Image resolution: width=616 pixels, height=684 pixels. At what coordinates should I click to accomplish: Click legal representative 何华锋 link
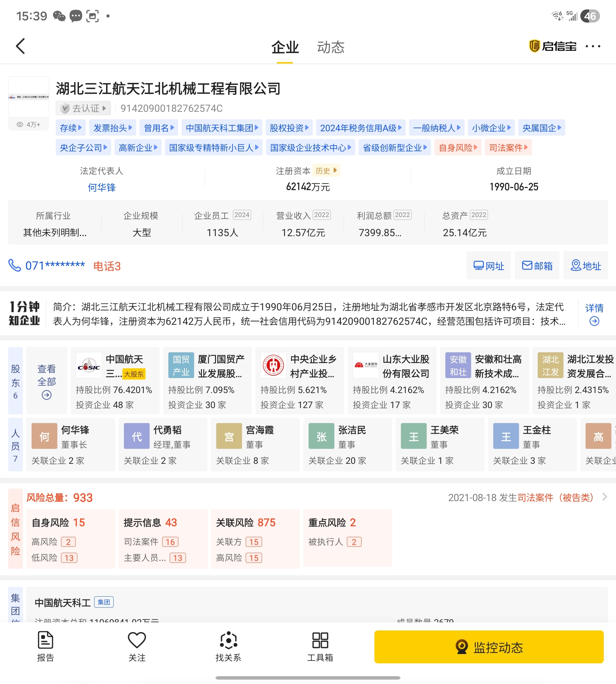[x=101, y=187]
